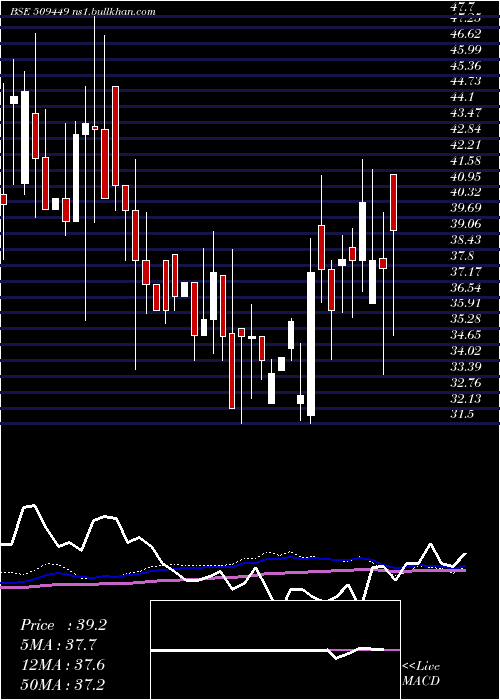This screenshot has width=500, height=700.
Task: Click the BSE 509449 chart title text
Action: pos(84,12)
